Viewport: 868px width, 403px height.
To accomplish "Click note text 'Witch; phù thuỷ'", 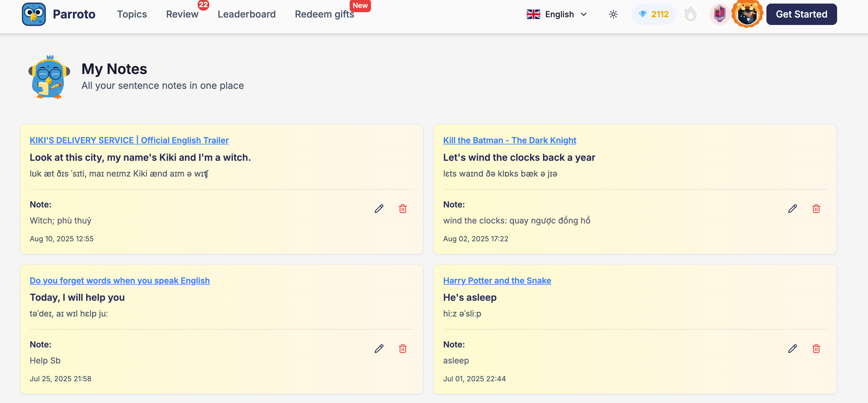I will click(x=61, y=221).
